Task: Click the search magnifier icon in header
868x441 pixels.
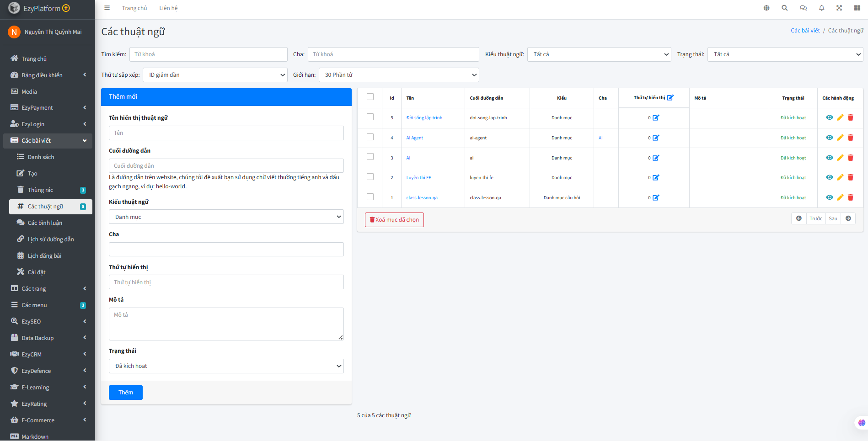Action: pyautogui.click(x=784, y=8)
